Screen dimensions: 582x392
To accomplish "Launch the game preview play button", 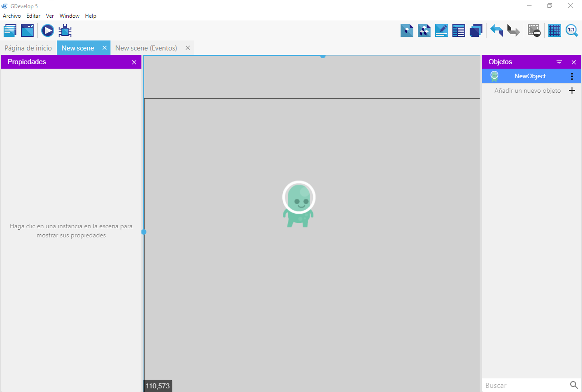I will (48, 30).
